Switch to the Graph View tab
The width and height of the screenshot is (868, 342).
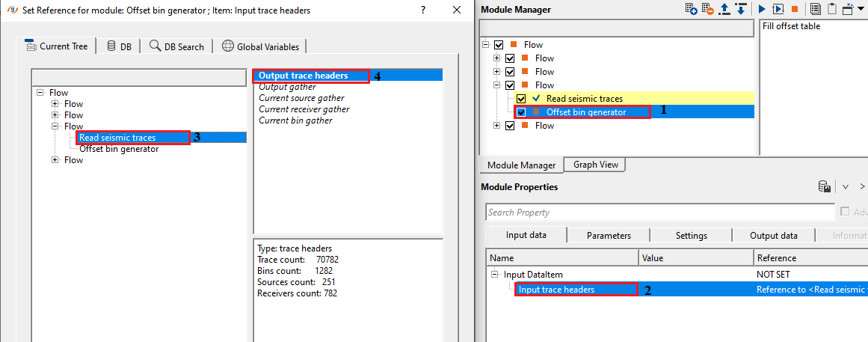[x=595, y=164]
